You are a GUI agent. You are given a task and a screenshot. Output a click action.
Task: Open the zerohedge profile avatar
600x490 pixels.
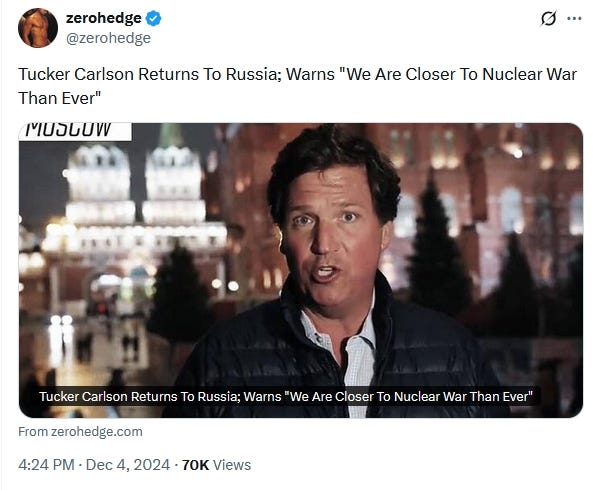38,28
